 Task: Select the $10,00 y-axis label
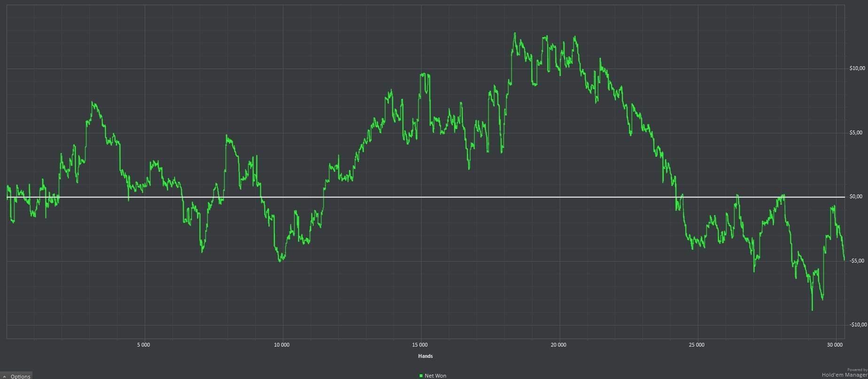857,69
